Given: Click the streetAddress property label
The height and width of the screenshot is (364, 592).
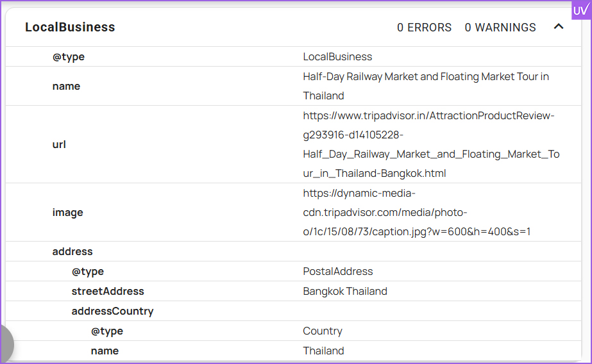Looking at the screenshot, I should 108,291.
